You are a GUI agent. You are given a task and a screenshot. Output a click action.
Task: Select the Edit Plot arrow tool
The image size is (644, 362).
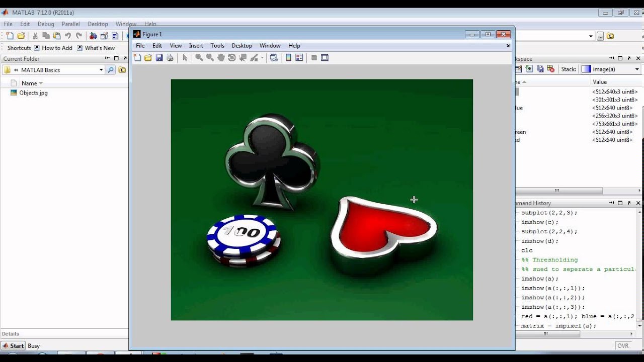coord(185,58)
